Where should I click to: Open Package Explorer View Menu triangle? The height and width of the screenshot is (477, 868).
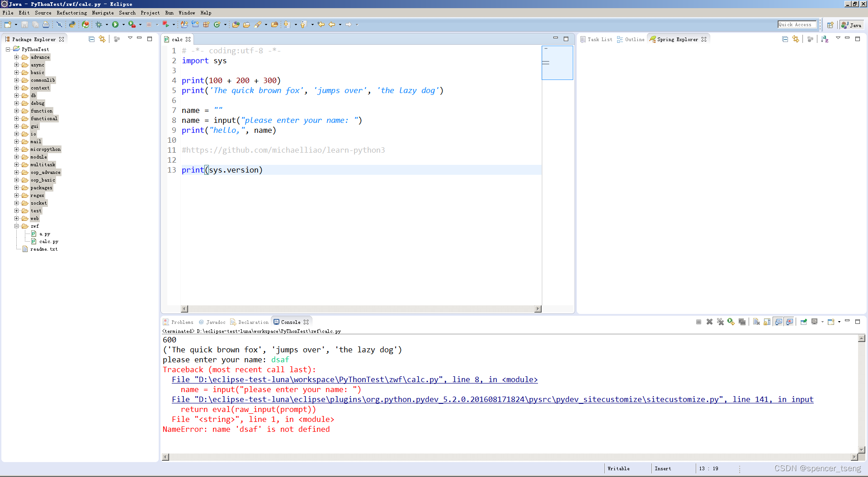130,38
